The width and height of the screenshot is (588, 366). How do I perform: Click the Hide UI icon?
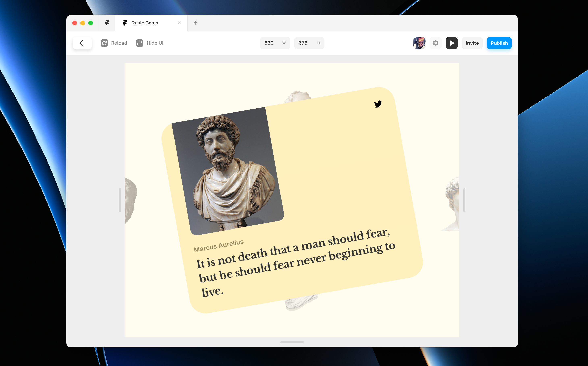pyautogui.click(x=140, y=43)
